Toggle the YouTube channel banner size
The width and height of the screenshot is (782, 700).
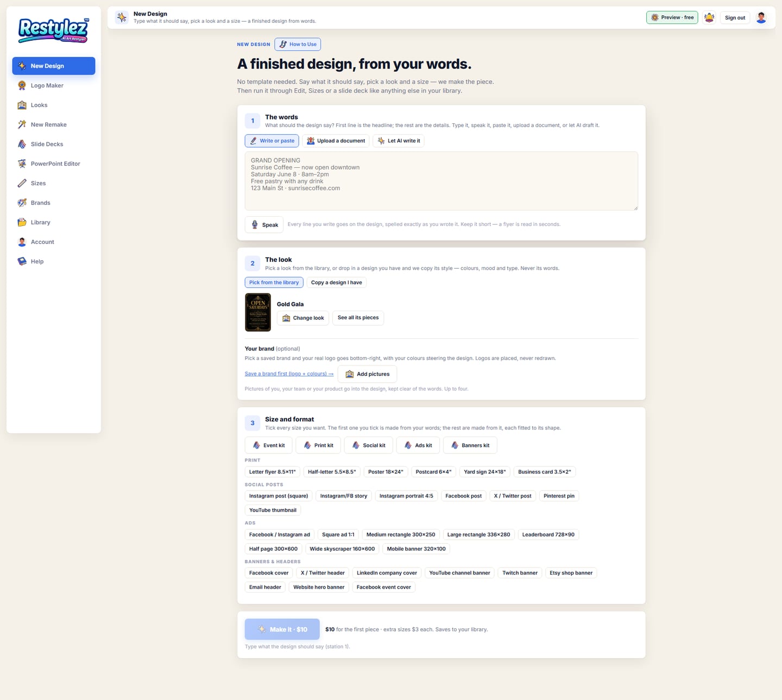459,573
